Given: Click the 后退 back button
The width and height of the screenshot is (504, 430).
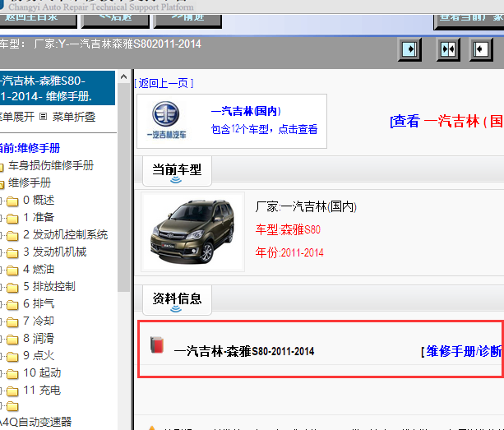Looking at the screenshot, I should 115,21.
